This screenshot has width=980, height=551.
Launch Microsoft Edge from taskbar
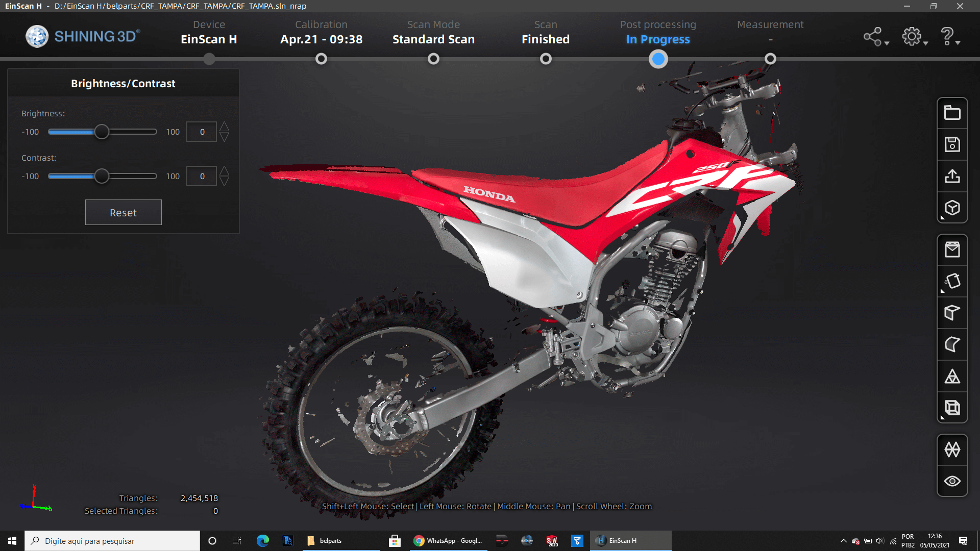(x=262, y=541)
